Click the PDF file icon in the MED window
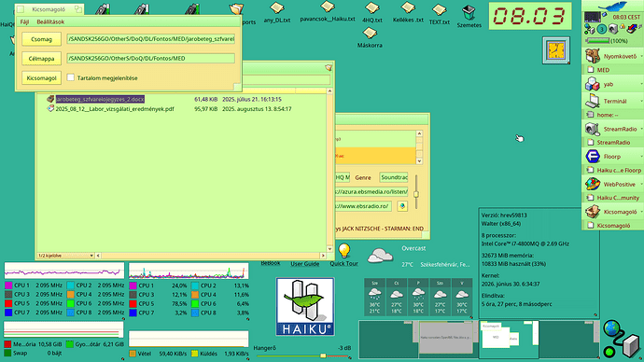The width and height of the screenshot is (644, 362). coord(50,109)
